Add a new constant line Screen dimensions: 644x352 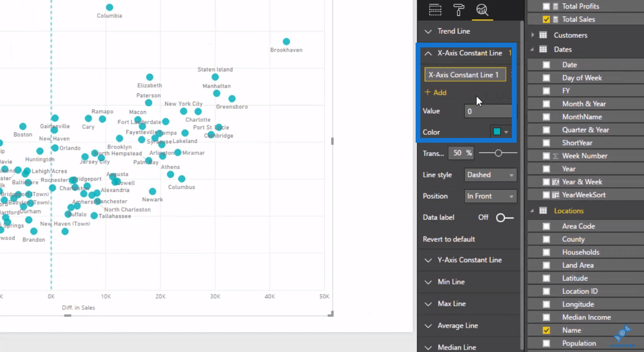tap(435, 92)
